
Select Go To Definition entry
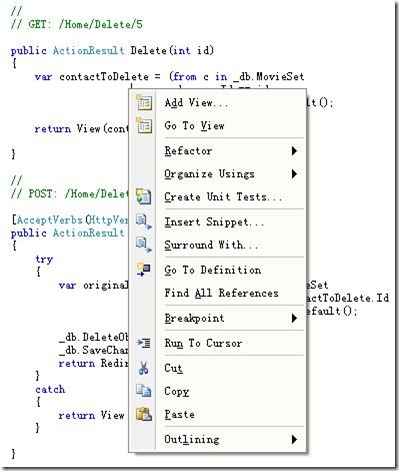click(218, 270)
